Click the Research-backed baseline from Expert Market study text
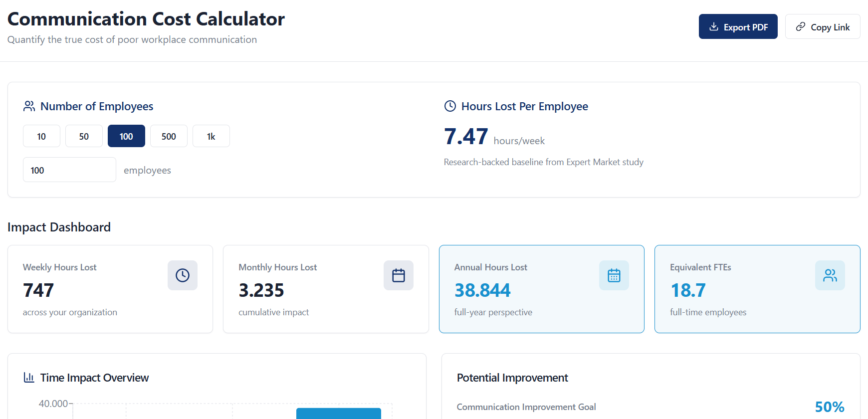 tap(544, 162)
